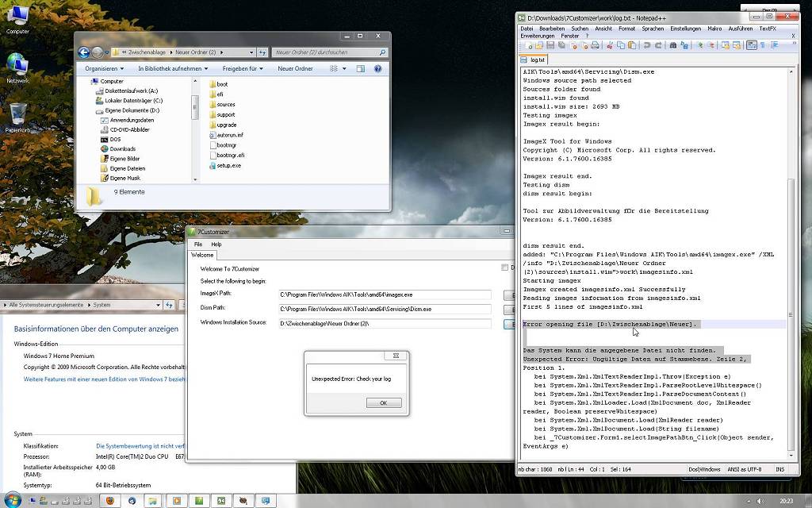The image size is (812, 508).
Task: Open the Einstellungen menu in Notepad++
Action: point(686,29)
